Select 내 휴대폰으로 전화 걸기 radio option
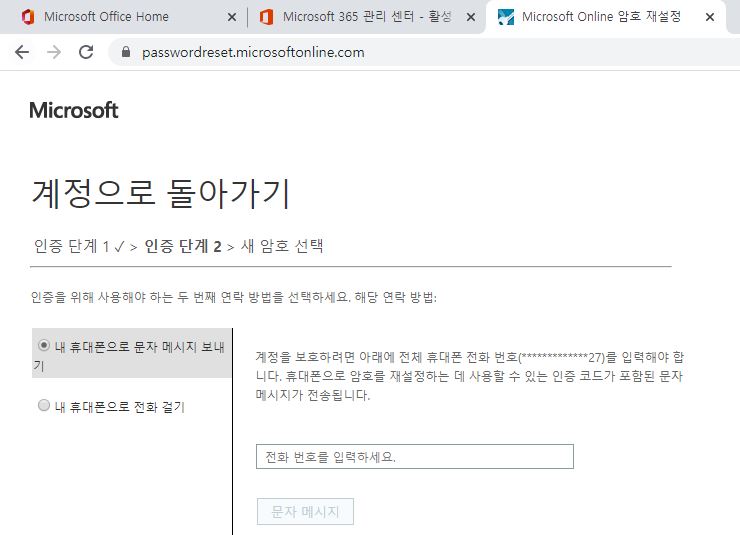The width and height of the screenshot is (740, 535). click(x=44, y=405)
